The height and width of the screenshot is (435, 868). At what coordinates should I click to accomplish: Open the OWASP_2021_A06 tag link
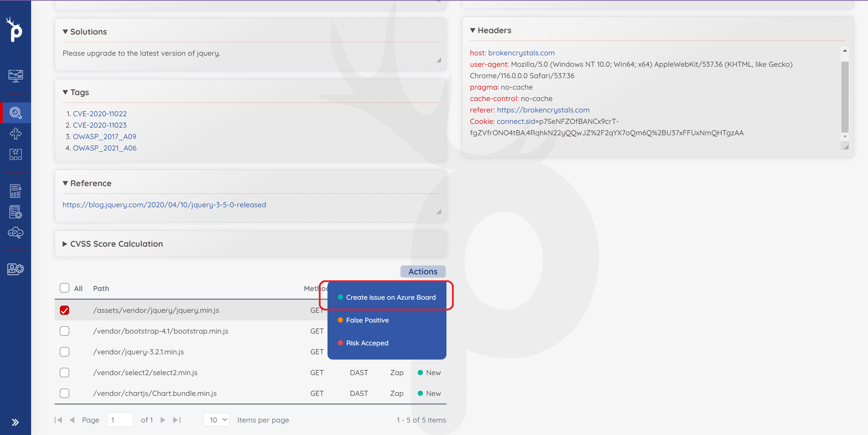(x=105, y=148)
